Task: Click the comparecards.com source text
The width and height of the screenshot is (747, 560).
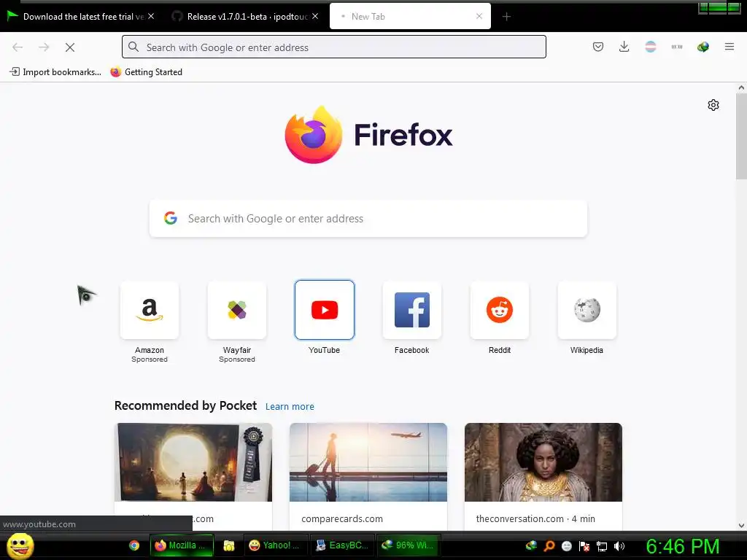Action: (x=342, y=519)
